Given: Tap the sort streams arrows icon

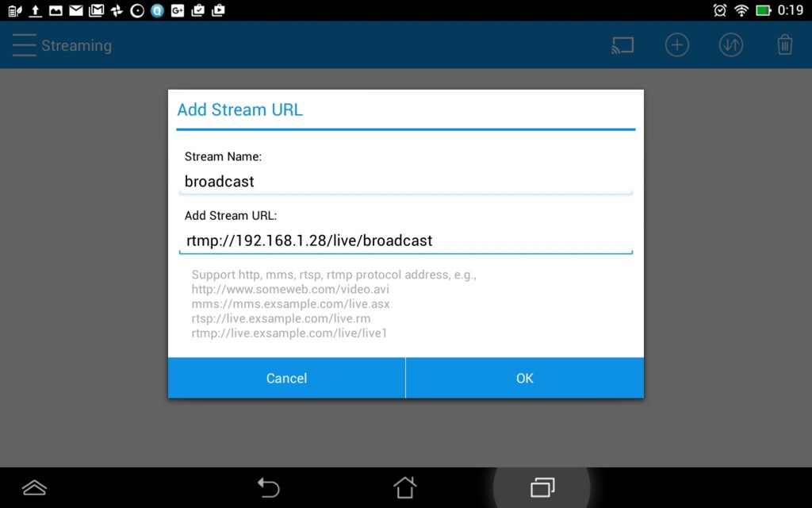Looking at the screenshot, I should (730, 45).
